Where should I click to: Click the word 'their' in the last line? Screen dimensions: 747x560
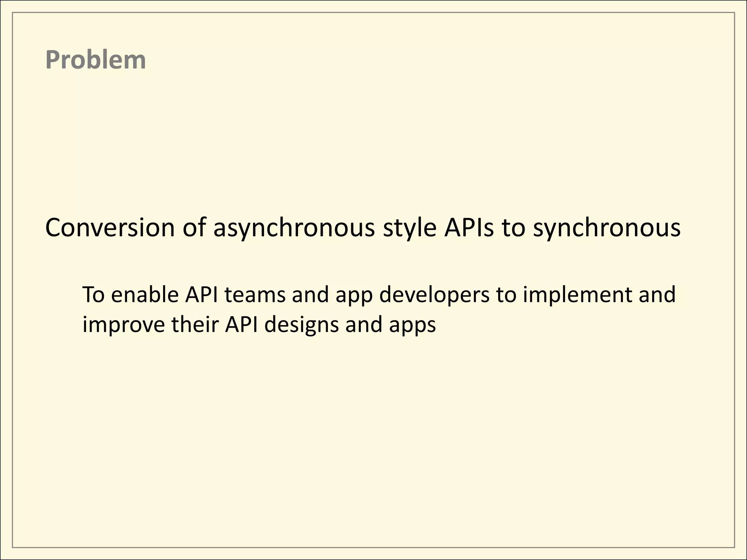pyautogui.click(x=195, y=324)
